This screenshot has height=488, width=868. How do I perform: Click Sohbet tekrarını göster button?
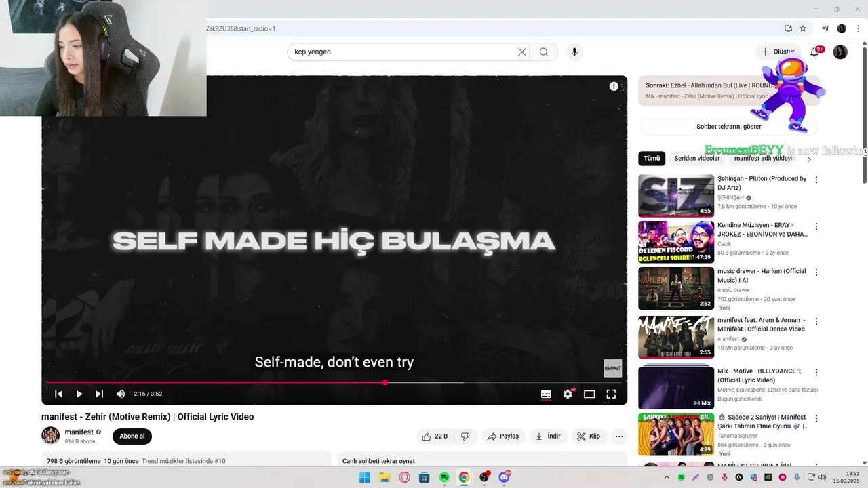729,127
